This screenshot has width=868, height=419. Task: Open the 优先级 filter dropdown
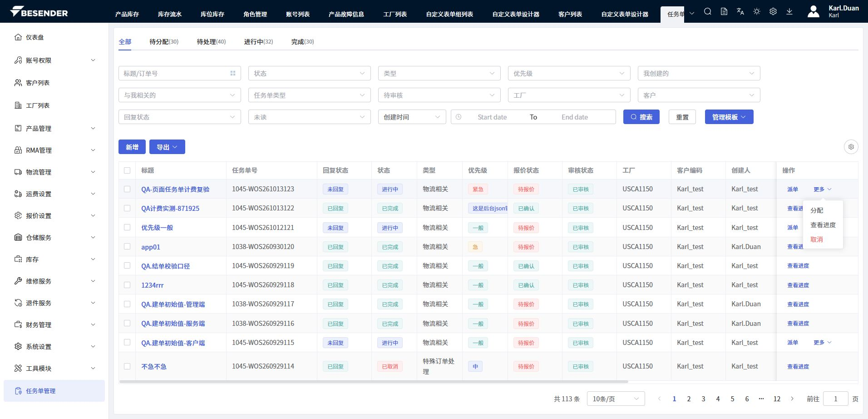(569, 73)
